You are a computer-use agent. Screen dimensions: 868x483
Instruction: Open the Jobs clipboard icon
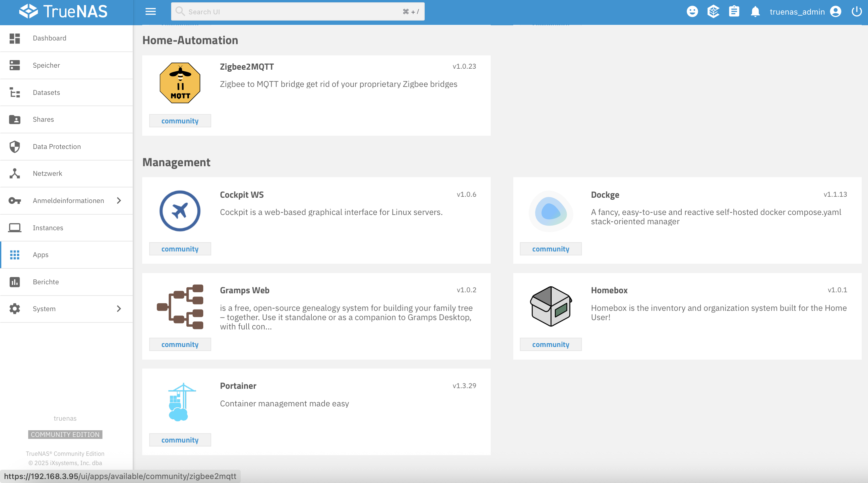tap(734, 12)
